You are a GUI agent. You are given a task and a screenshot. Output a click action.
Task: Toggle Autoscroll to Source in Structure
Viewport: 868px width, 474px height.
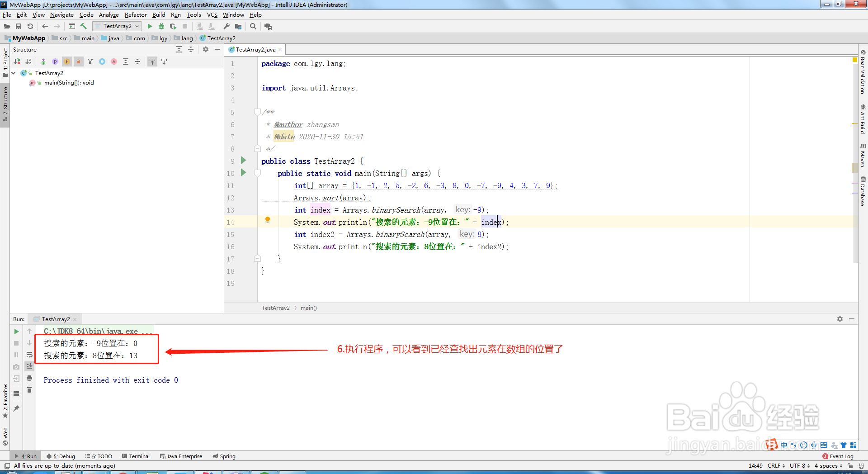click(152, 62)
